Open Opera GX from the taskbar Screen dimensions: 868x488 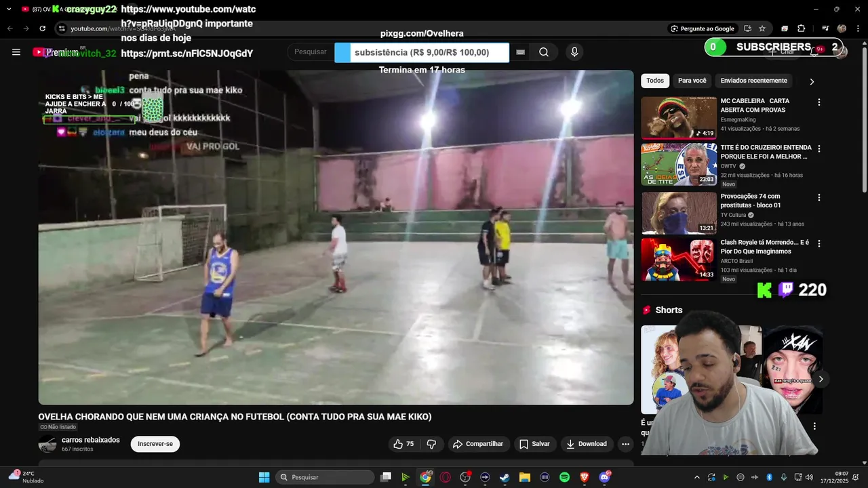446,477
